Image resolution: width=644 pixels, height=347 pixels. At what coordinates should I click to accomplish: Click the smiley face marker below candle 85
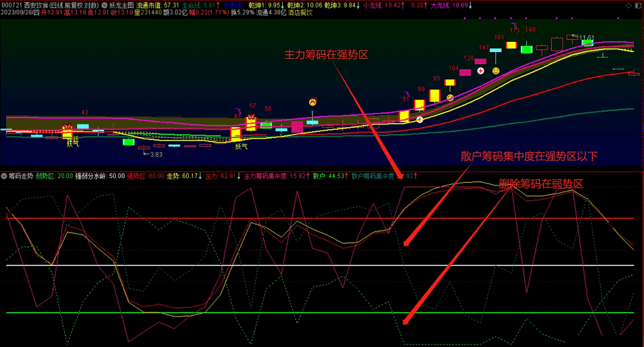pyautogui.click(x=450, y=97)
